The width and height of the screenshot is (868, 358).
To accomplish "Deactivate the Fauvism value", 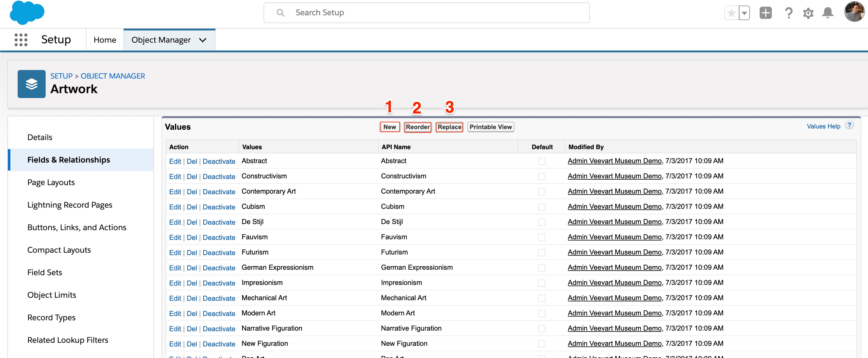I will click(x=219, y=237).
